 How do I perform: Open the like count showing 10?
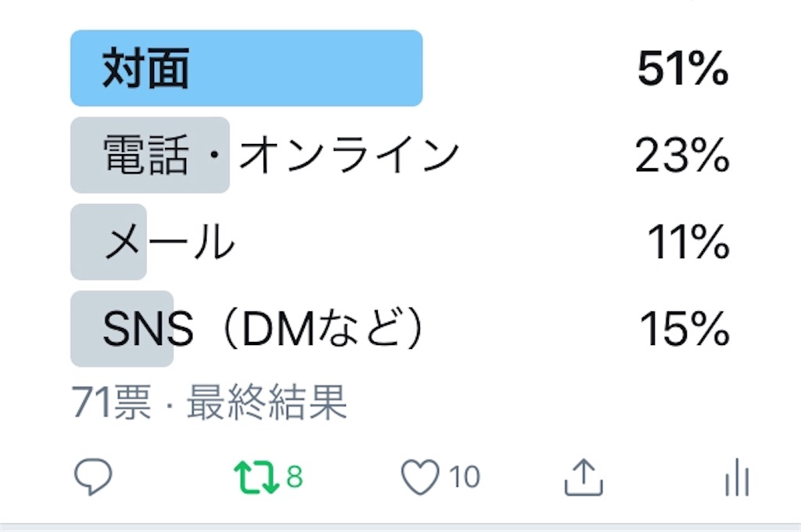pos(465,475)
